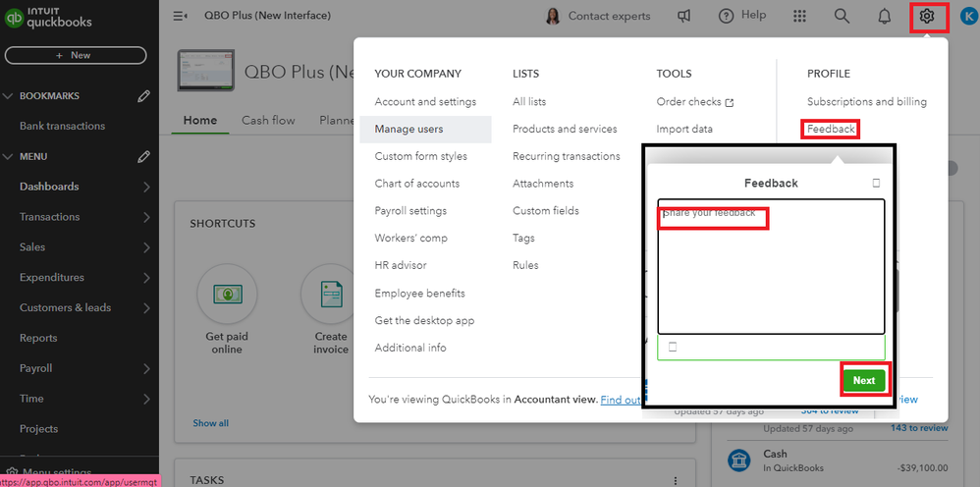This screenshot has height=487, width=980.
Task: Open the Tasks three-dot options
Action: click(675, 481)
